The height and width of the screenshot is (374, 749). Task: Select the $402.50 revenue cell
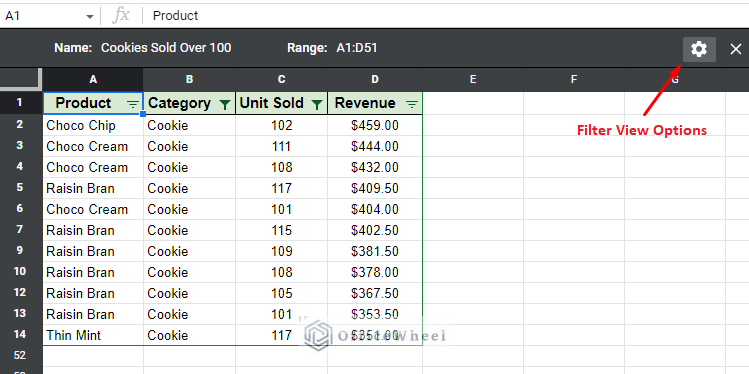[x=375, y=230]
